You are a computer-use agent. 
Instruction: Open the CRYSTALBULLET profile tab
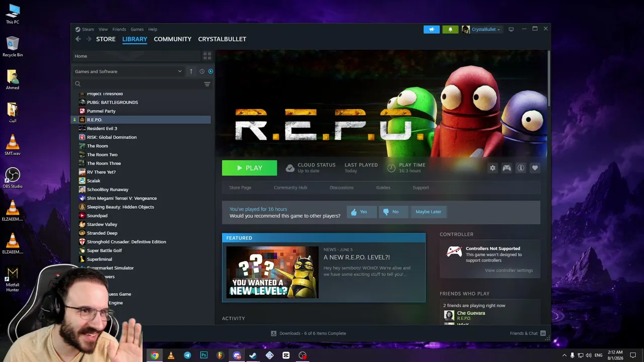[222, 39]
